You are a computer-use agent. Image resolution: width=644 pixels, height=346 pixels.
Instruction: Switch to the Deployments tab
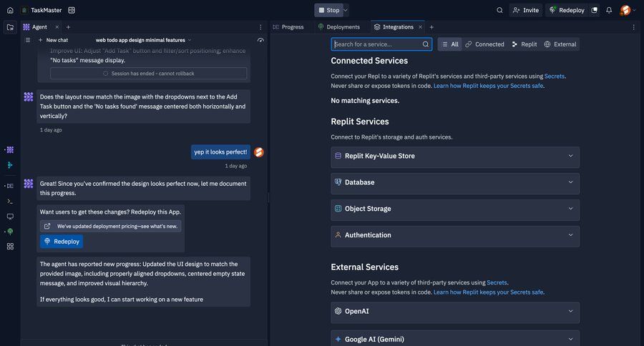tap(338, 27)
